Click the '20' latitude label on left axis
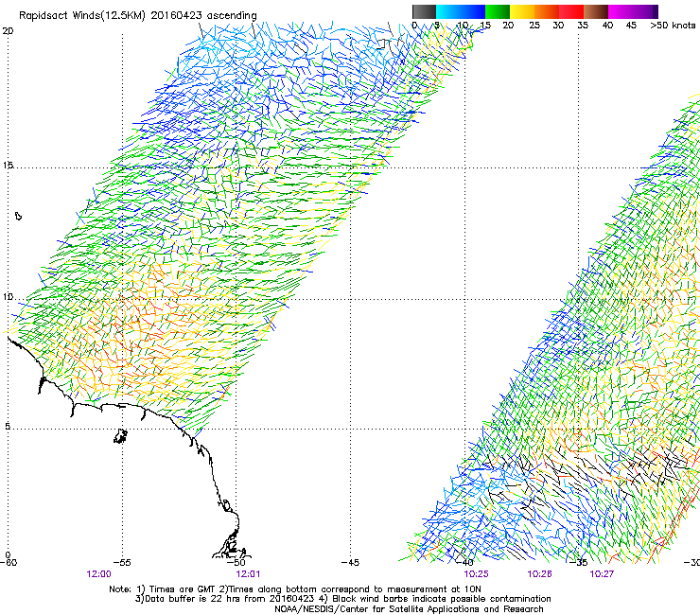This screenshot has height=615, width=700. (x=8, y=31)
